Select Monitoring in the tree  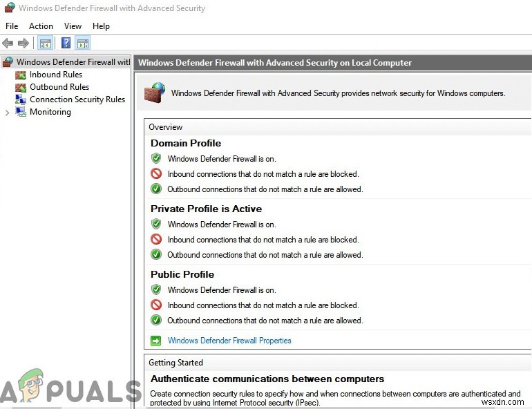pos(50,112)
